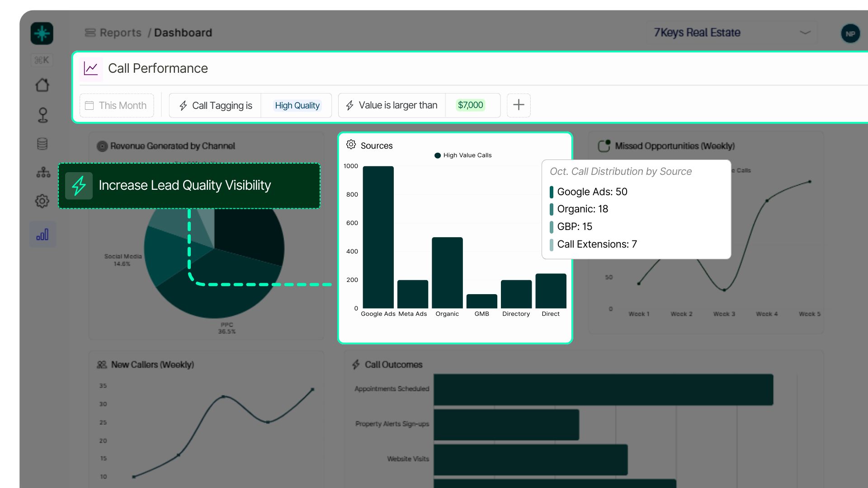Image resolution: width=868 pixels, height=488 pixels.
Task: Click the Reports breadcrumb link
Action: [x=121, y=33]
